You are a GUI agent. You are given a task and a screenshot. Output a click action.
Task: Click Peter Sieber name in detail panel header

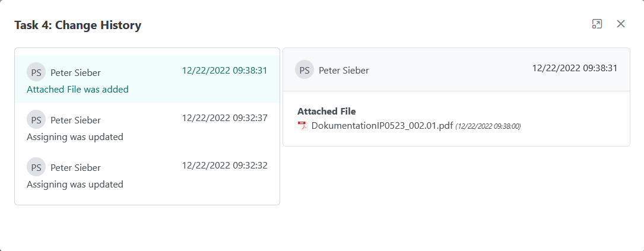pos(344,71)
